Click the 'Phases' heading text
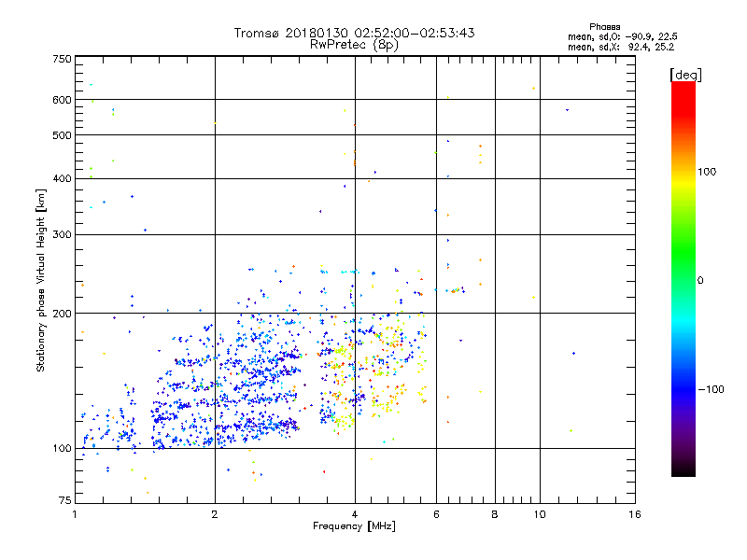This screenshot has height=560, width=747. point(604,27)
